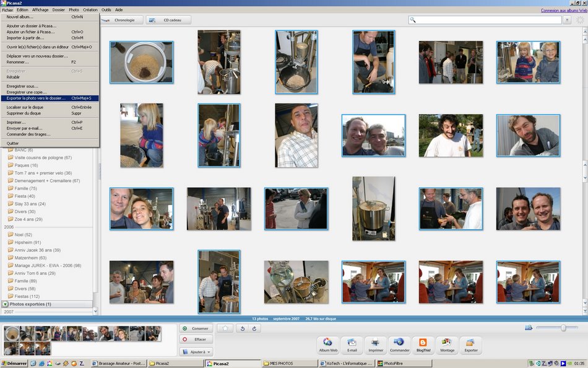Choose Localiser sur le disque
The height and width of the screenshot is (368, 588).
[50, 107]
